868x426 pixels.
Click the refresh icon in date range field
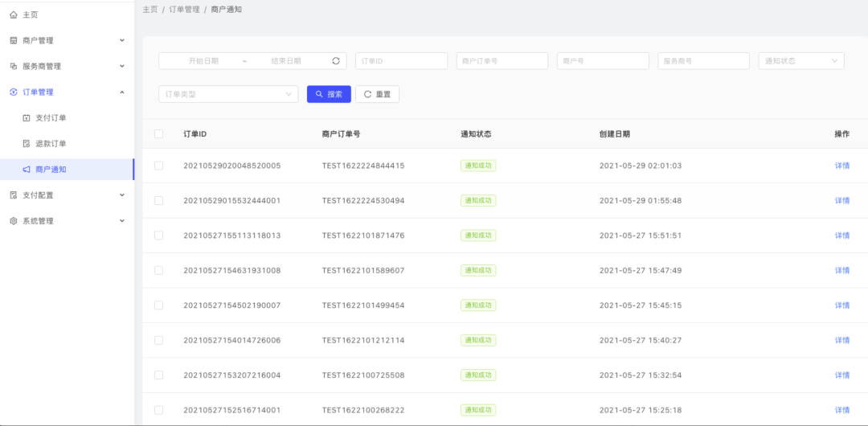pos(336,61)
